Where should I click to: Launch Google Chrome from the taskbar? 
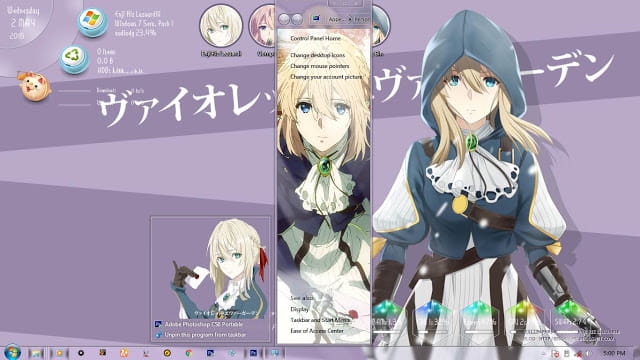189,353
